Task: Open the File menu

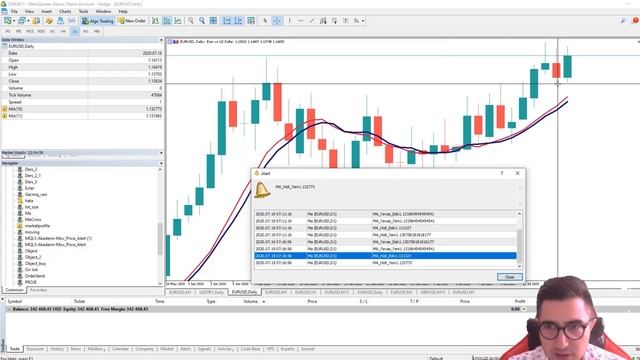Action: tap(14, 11)
